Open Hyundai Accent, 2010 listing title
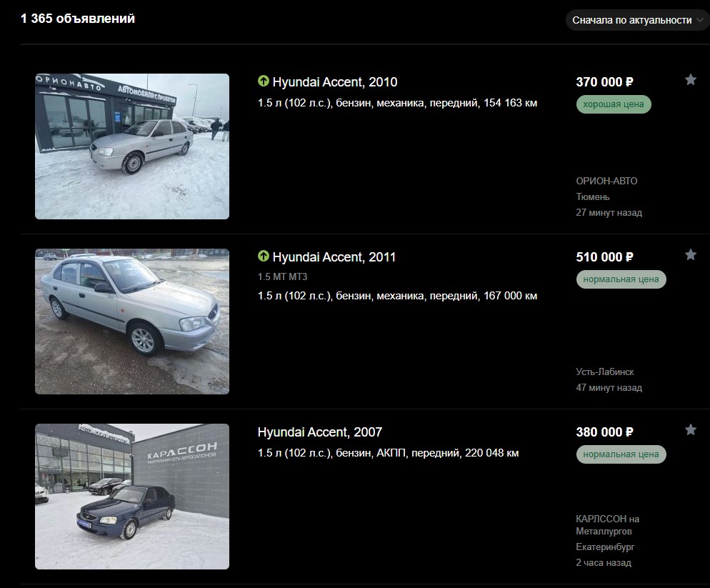Viewport: 710px width, 588px height. tap(334, 82)
